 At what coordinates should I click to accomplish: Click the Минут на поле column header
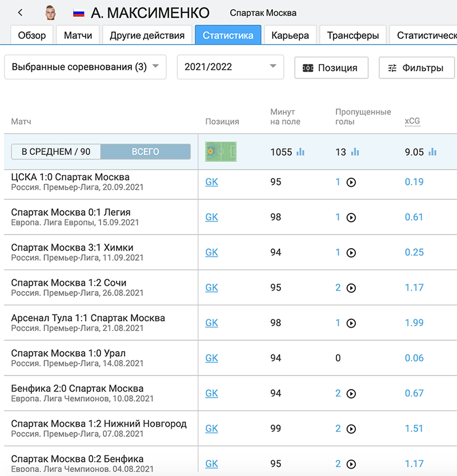point(285,116)
